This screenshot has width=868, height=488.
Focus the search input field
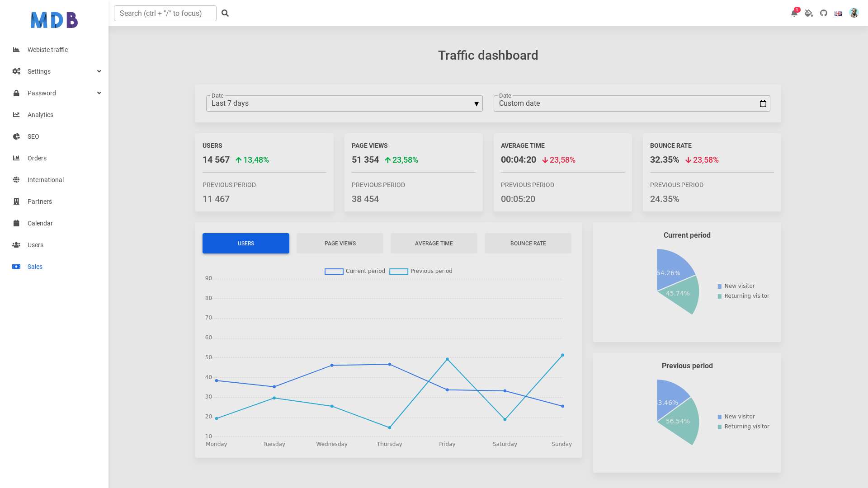[x=165, y=13]
